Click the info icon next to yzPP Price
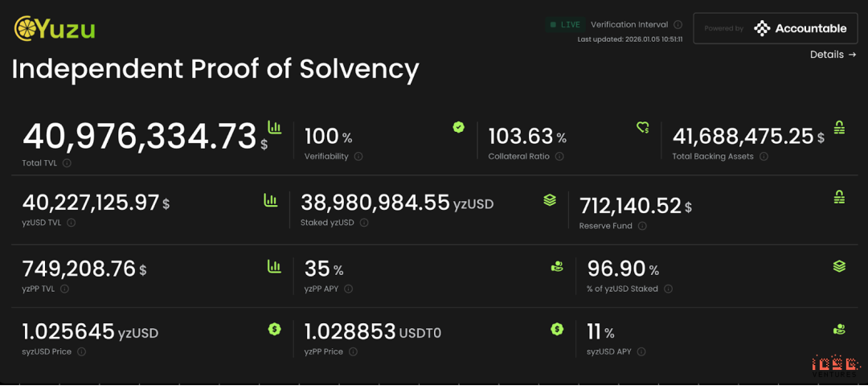The height and width of the screenshot is (390, 868). pos(353,351)
